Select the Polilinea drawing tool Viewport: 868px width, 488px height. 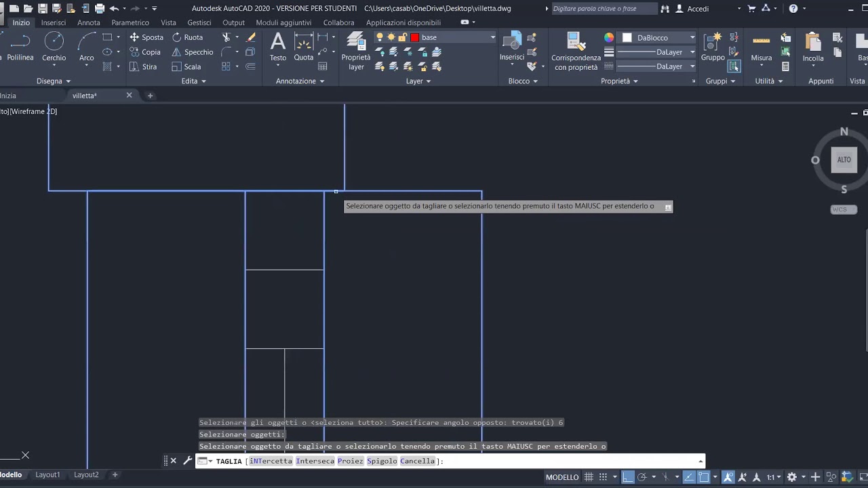pos(20,47)
